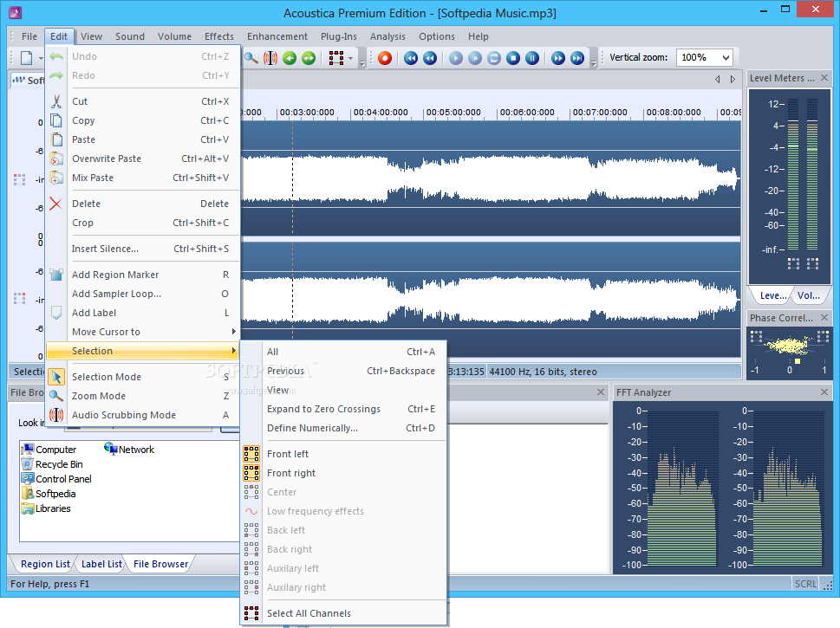Click the magnifier zoom tool toolbar icon
Viewport: 840px width, 628px height.
251,58
